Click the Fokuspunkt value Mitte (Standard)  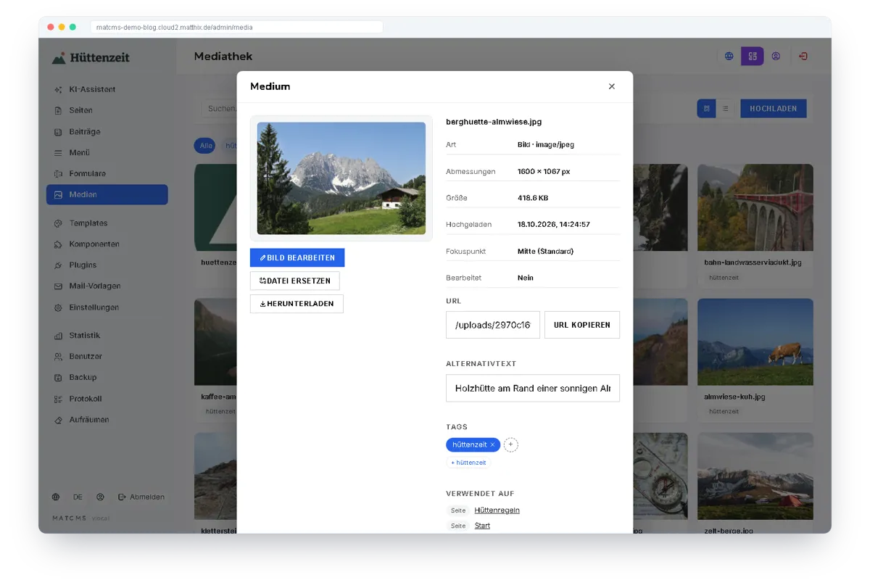pos(545,252)
